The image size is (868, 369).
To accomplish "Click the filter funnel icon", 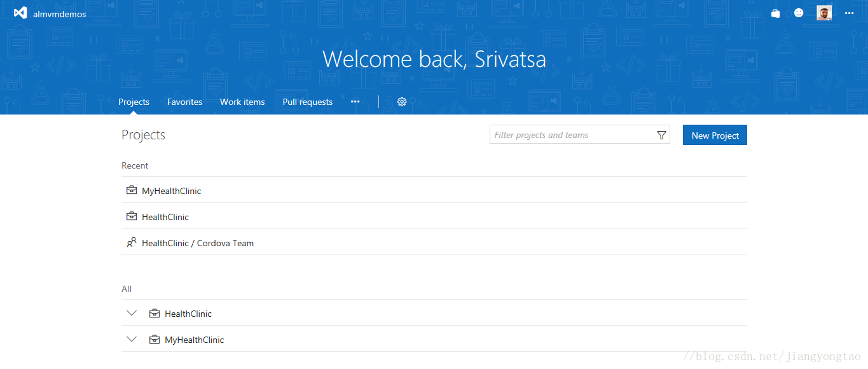I will tap(661, 135).
